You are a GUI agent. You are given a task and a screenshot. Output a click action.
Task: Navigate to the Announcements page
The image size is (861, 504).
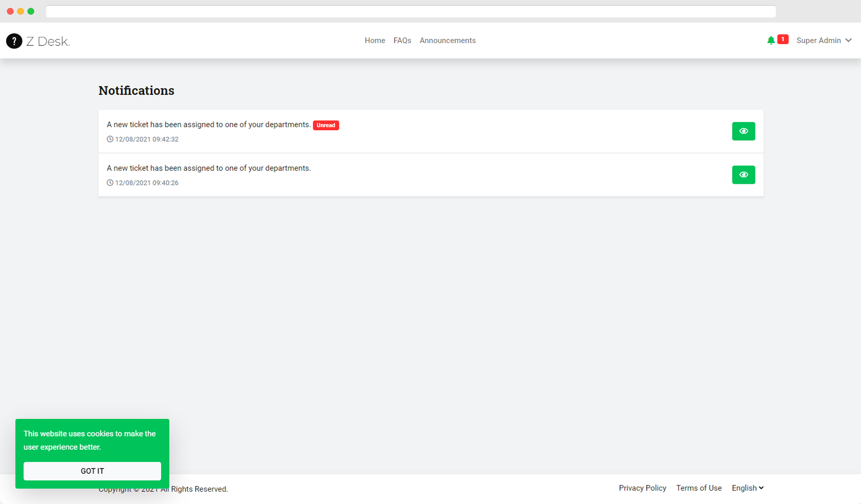tap(447, 40)
